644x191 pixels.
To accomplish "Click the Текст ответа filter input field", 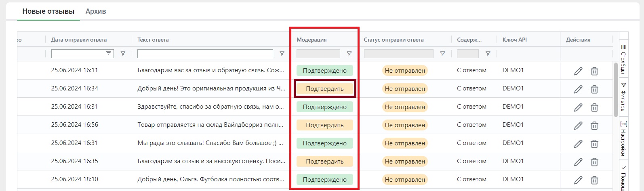I will tap(205, 54).
